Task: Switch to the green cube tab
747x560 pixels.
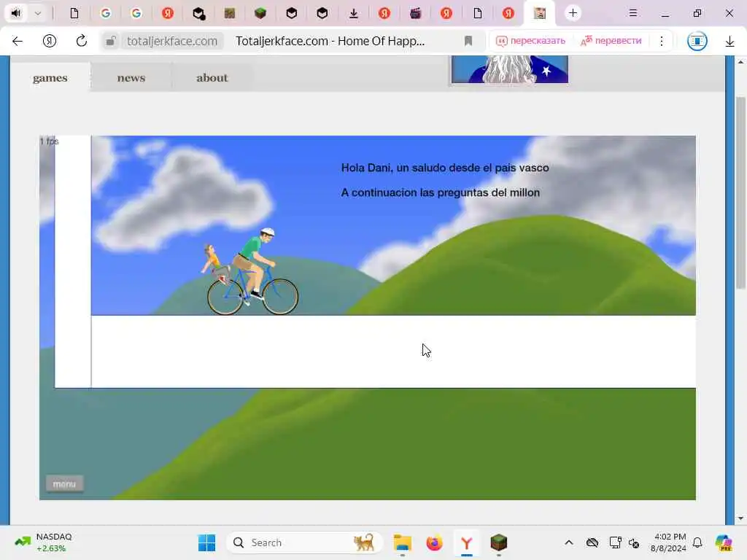Action: click(260, 13)
